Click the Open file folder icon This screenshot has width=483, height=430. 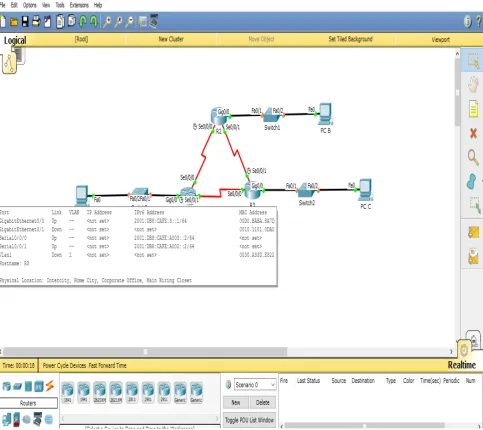coord(14,22)
